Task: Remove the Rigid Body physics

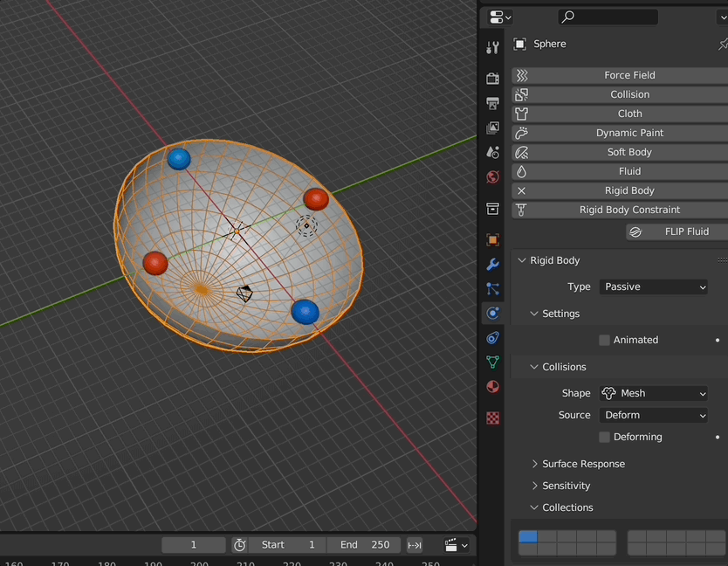Action: coord(620,190)
